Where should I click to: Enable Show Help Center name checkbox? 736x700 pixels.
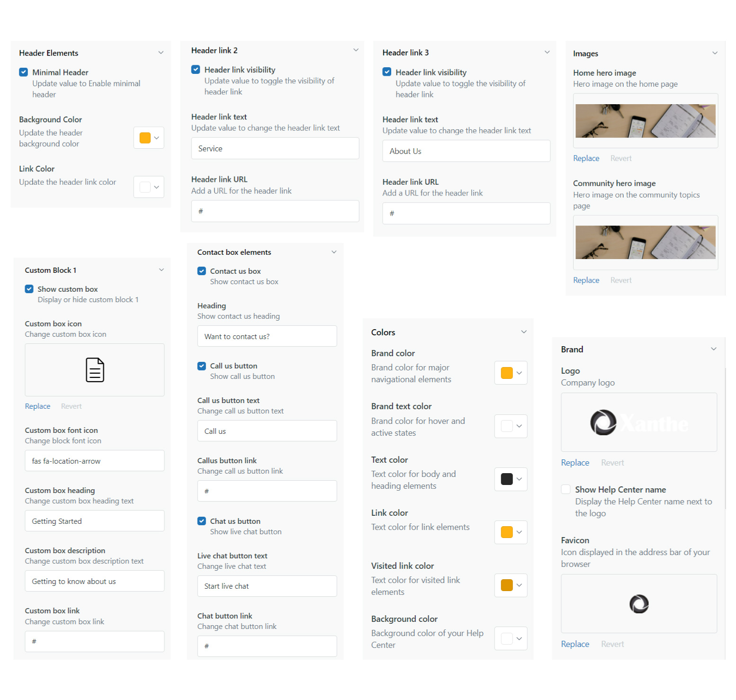point(565,490)
